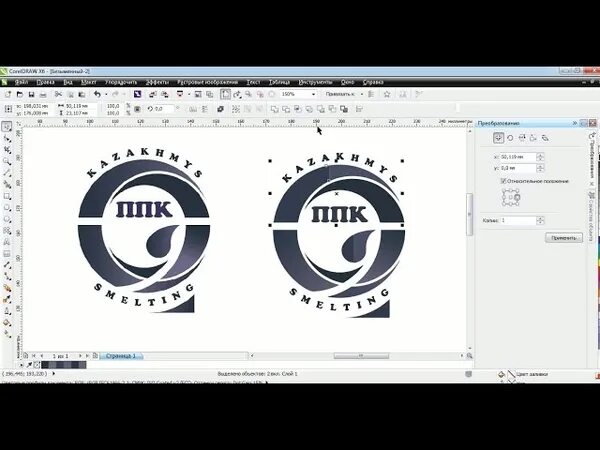Click the Применить button
This screenshot has width=600, height=450.
(x=564, y=238)
